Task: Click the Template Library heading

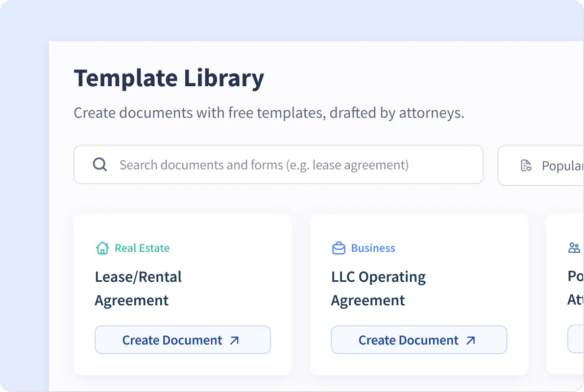Action: [x=169, y=78]
